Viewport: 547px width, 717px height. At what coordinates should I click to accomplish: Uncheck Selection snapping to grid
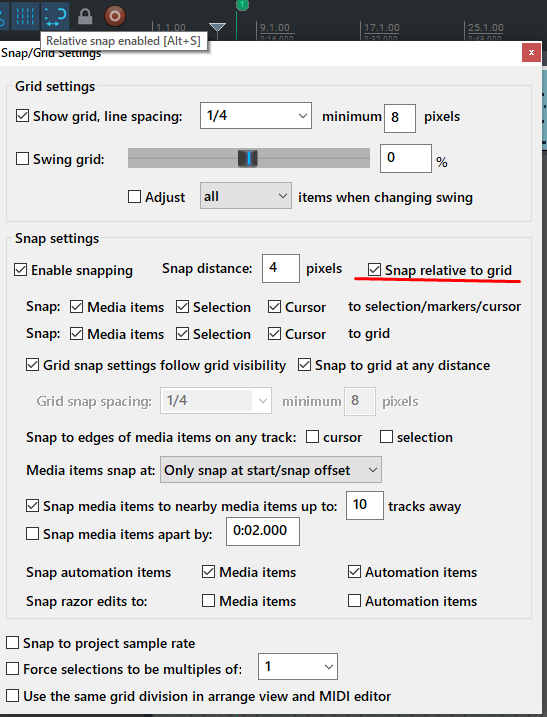click(182, 334)
